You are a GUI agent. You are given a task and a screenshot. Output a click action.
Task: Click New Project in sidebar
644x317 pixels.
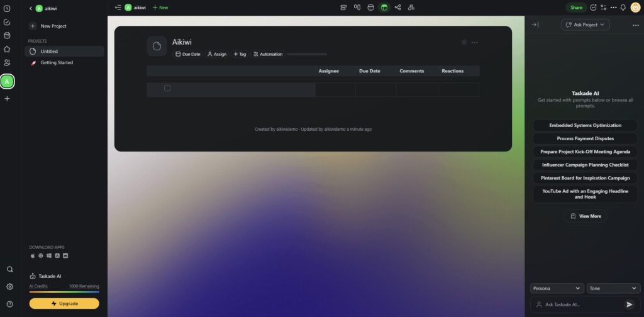48,26
